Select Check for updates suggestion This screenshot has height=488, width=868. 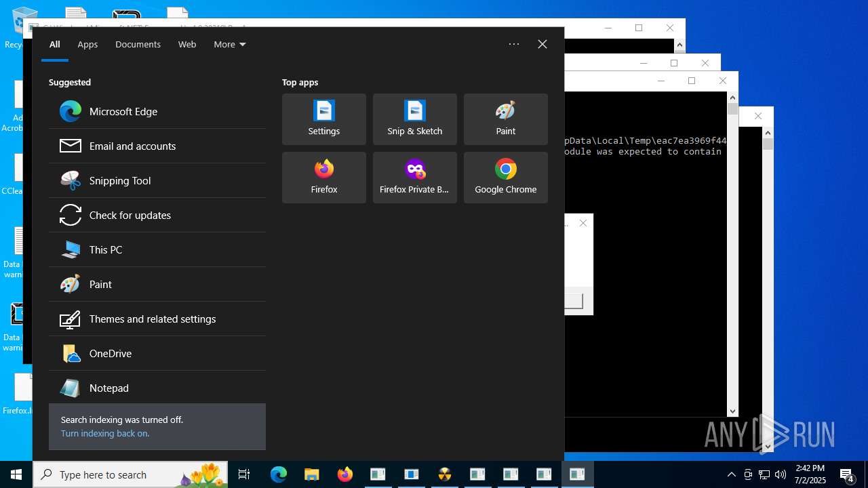[x=157, y=215]
